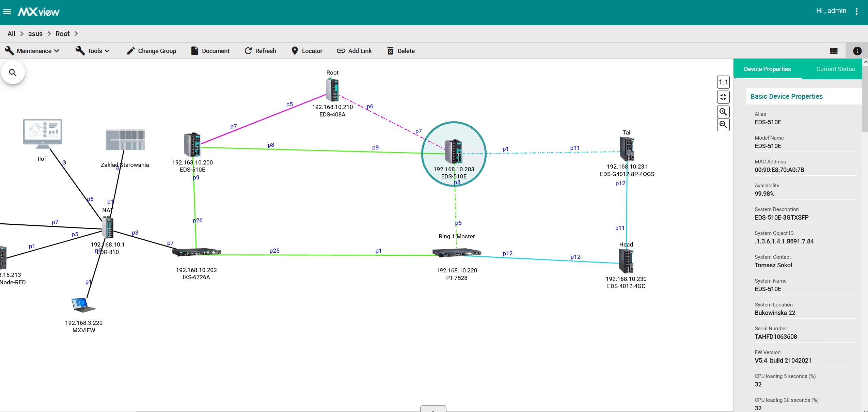Reset the map zoom to 1:1
868x412 pixels.
[723, 82]
